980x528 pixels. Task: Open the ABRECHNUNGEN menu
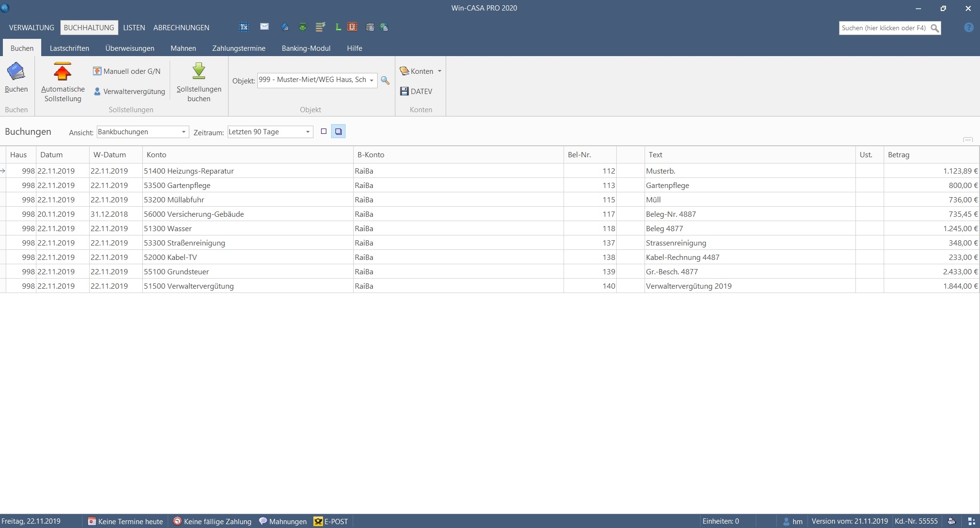pos(181,28)
